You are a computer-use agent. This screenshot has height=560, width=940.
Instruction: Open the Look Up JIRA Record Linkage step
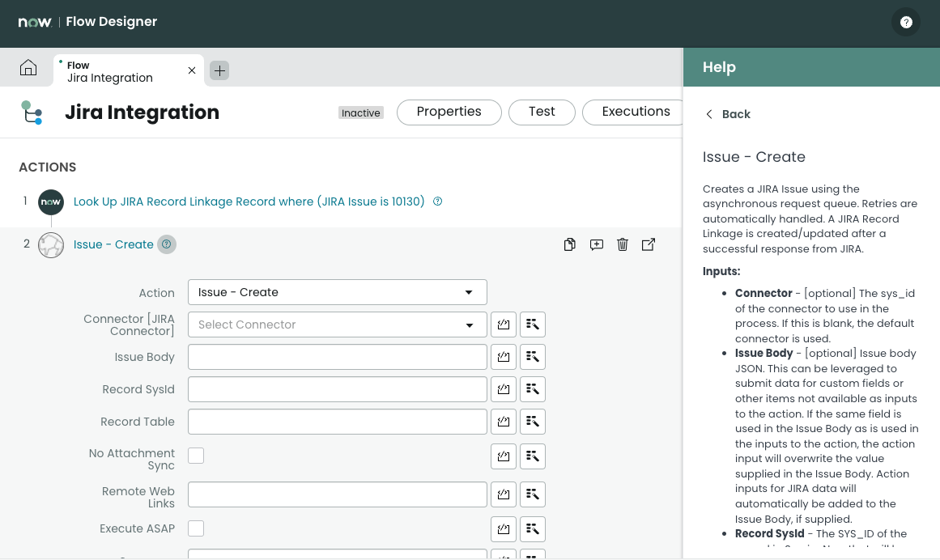pos(249,202)
